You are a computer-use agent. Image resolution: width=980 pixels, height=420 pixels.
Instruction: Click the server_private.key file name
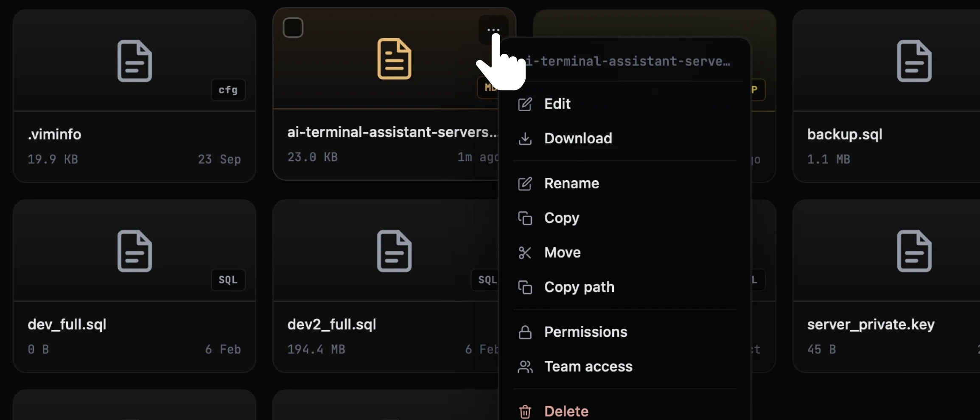click(871, 325)
